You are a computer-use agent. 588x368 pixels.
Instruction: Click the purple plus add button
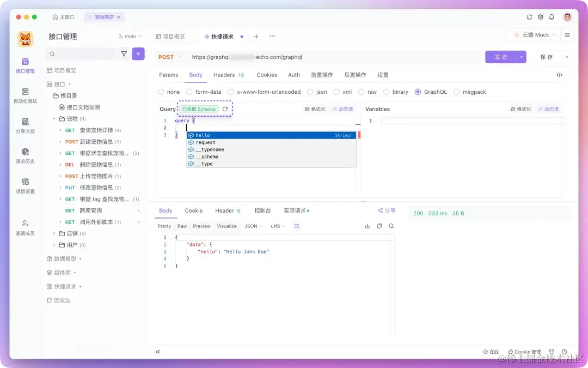coord(138,53)
